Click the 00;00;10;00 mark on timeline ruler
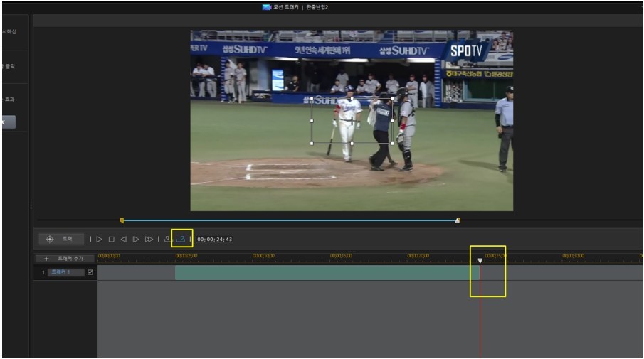Screen dimensions: 644x359 [x=263, y=255]
